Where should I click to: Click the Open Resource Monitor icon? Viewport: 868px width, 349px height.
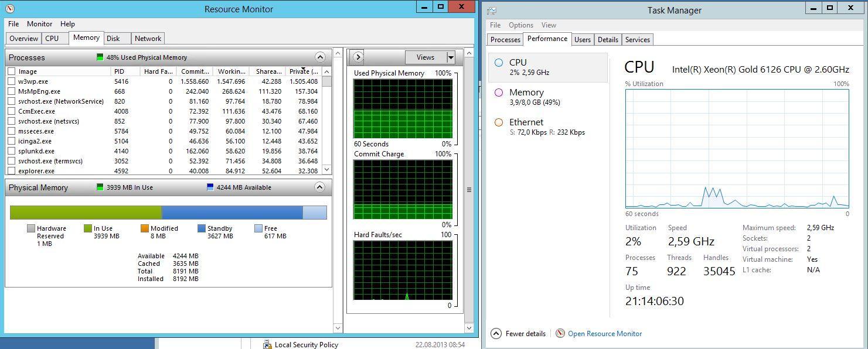pyautogui.click(x=560, y=333)
